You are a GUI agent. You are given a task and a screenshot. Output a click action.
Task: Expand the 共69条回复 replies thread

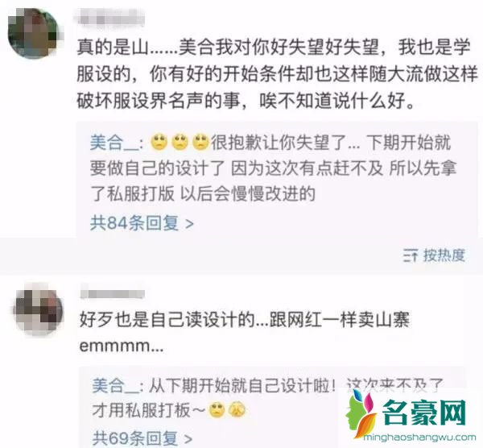pyautogui.click(x=142, y=438)
